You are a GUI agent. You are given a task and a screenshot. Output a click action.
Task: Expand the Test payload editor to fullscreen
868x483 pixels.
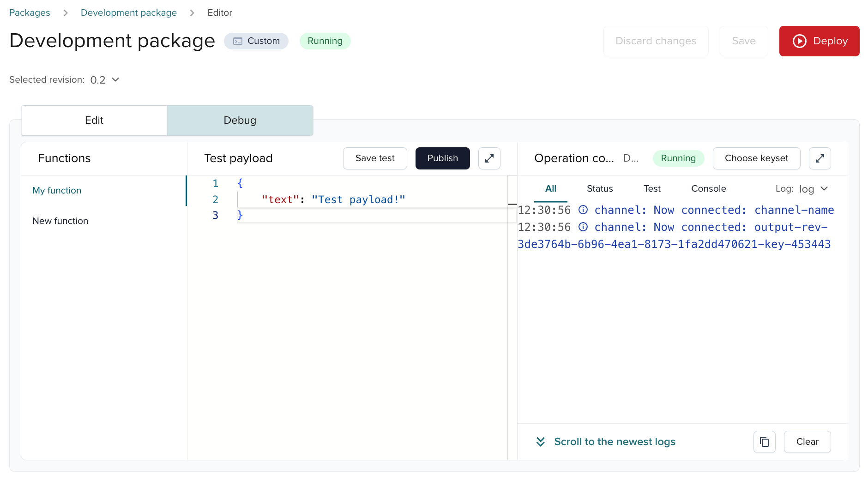coord(489,158)
